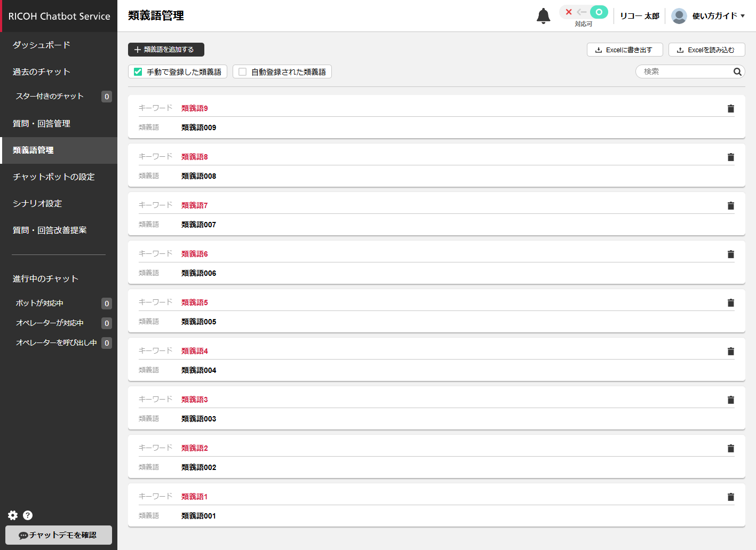The height and width of the screenshot is (550, 756).
Task: Click trash icon for 類義語5
Action: point(730,302)
